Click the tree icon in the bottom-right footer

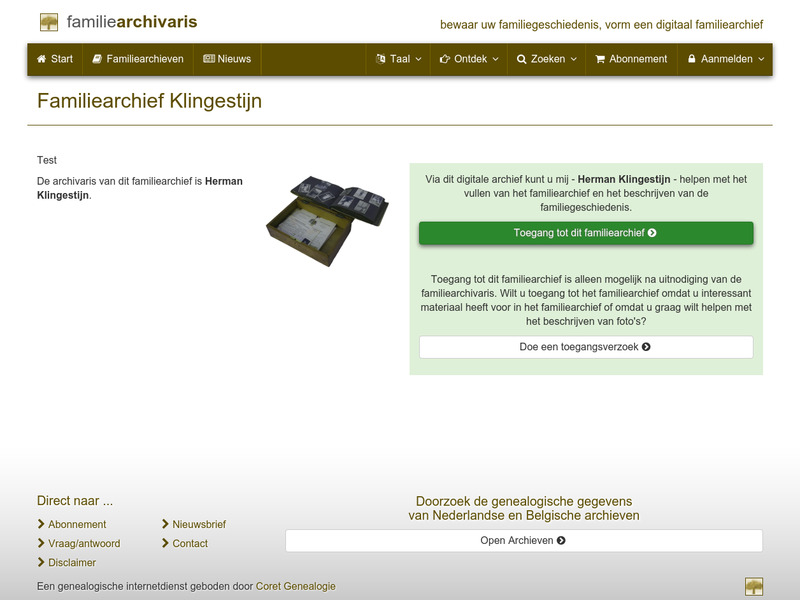[755, 585]
